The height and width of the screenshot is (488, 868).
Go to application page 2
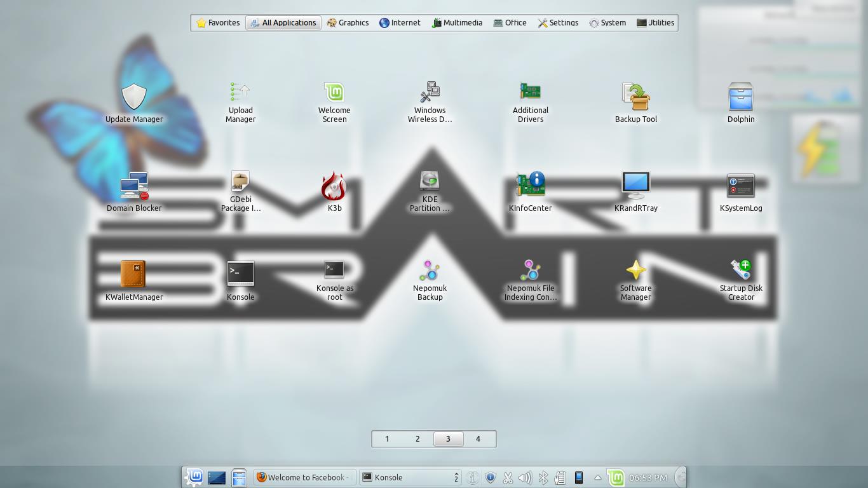pyautogui.click(x=417, y=438)
